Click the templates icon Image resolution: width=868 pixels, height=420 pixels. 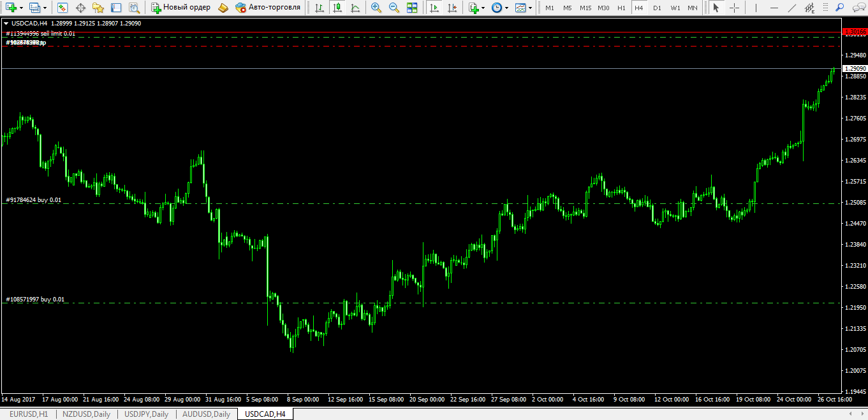point(520,8)
